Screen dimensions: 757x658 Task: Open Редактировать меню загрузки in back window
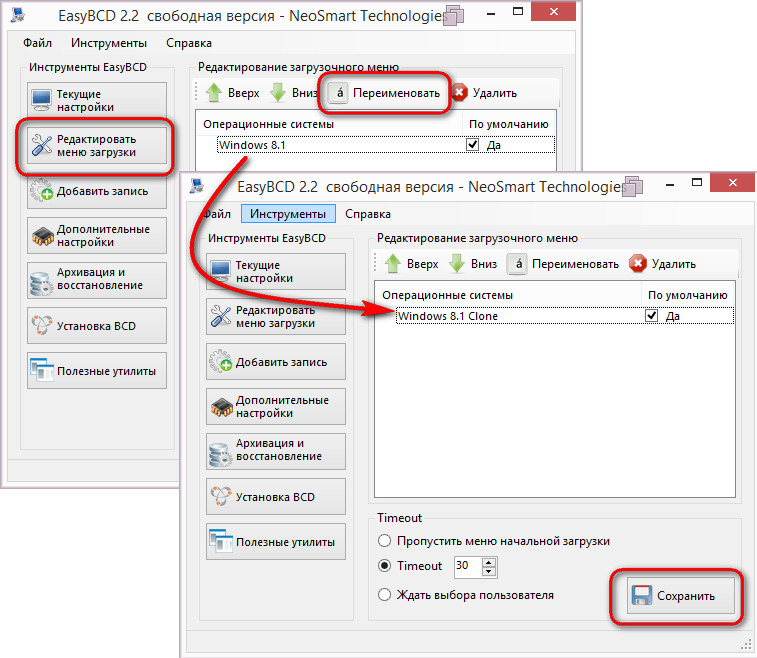pyautogui.click(x=97, y=145)
